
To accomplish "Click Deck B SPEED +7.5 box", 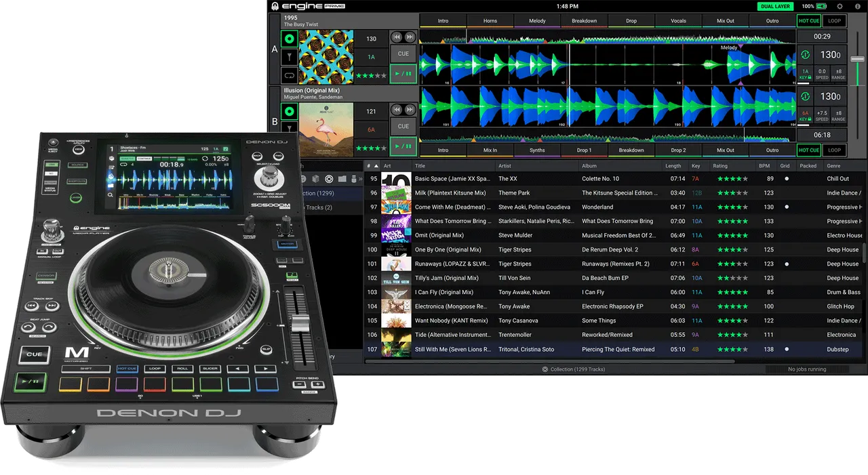I will point(822,116).
